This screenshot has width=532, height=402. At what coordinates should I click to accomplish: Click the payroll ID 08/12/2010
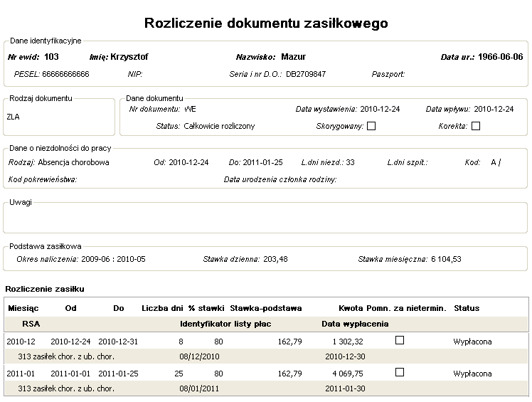(199, 356)
